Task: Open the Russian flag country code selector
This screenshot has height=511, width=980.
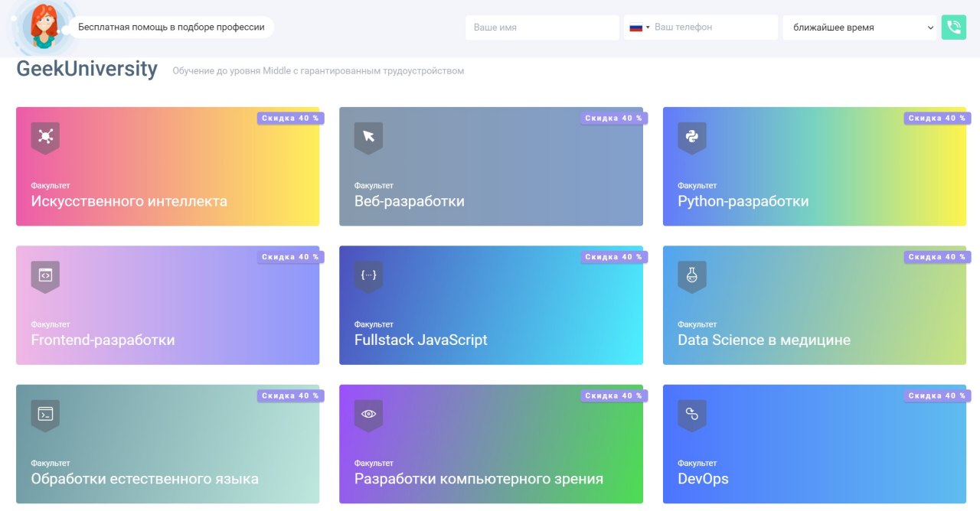Action: (x=639, y=28)
